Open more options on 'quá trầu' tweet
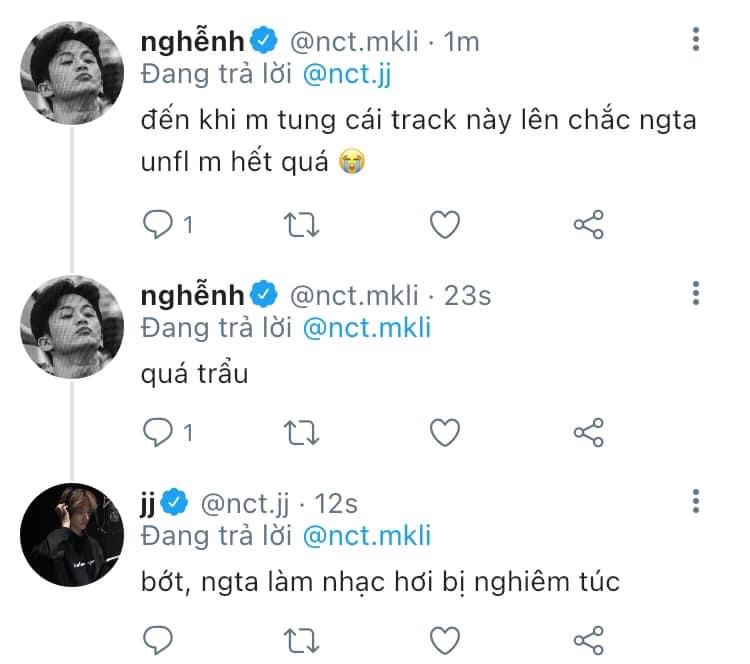 (696, 294)
